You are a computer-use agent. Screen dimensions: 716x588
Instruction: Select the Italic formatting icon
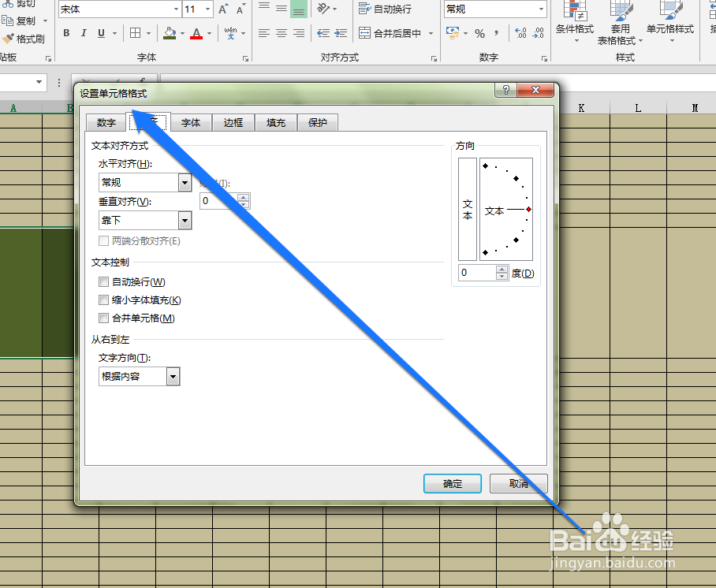pyautogui.click(x=84, y=33)
